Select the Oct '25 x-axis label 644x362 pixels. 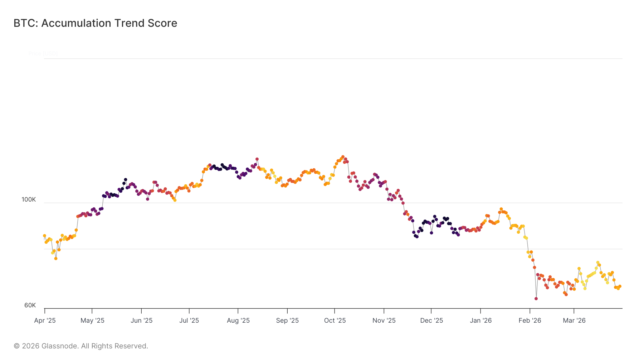click(335, 321)
